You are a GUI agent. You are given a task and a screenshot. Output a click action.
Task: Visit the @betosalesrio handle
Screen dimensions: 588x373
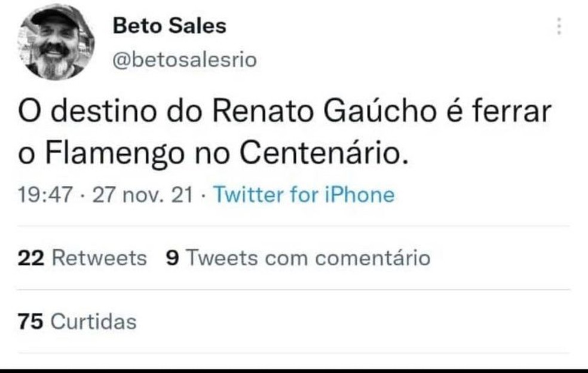(184, 60)
